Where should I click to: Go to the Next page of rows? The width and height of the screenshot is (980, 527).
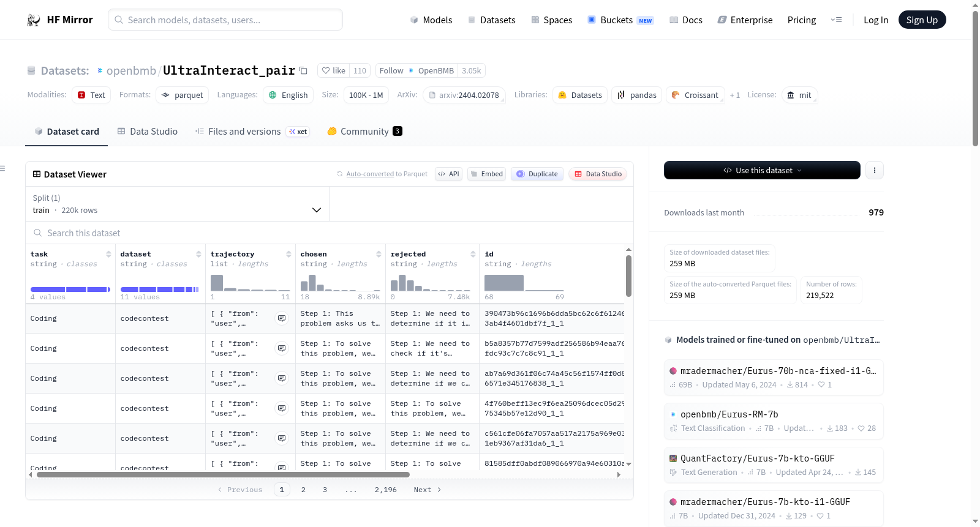click(x=428, y=490)
